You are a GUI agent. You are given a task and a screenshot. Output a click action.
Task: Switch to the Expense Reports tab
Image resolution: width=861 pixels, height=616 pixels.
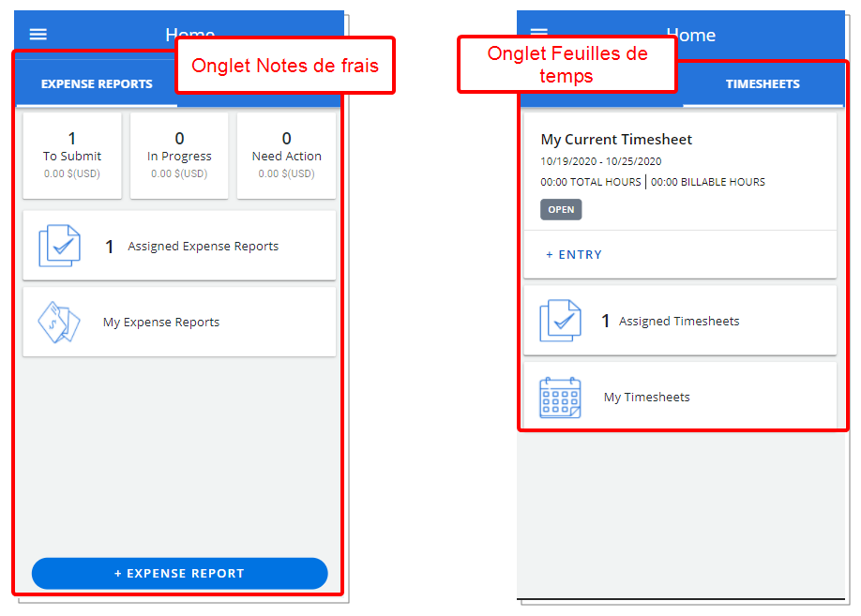97,84
